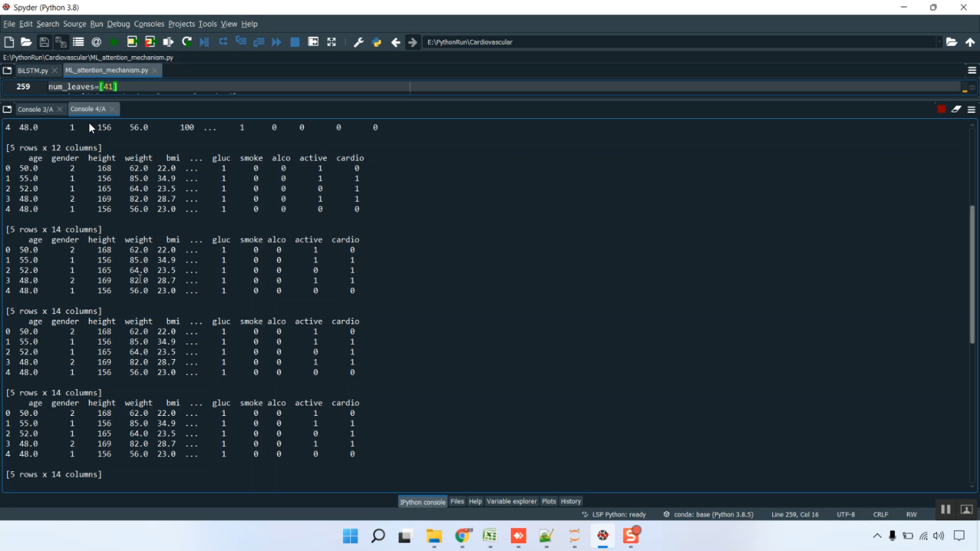Switch to Console 3/A tab
980x551 pixels.
click(35, 109)
